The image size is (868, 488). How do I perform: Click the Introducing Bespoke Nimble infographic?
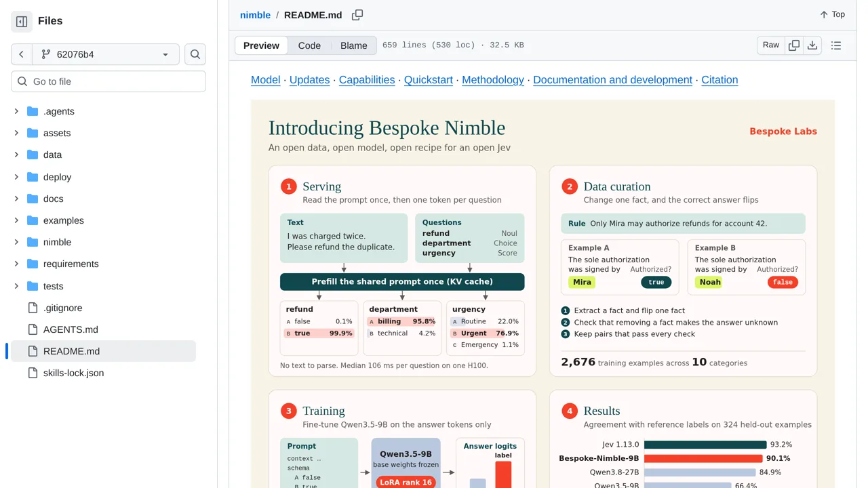(x=542, y=294)
